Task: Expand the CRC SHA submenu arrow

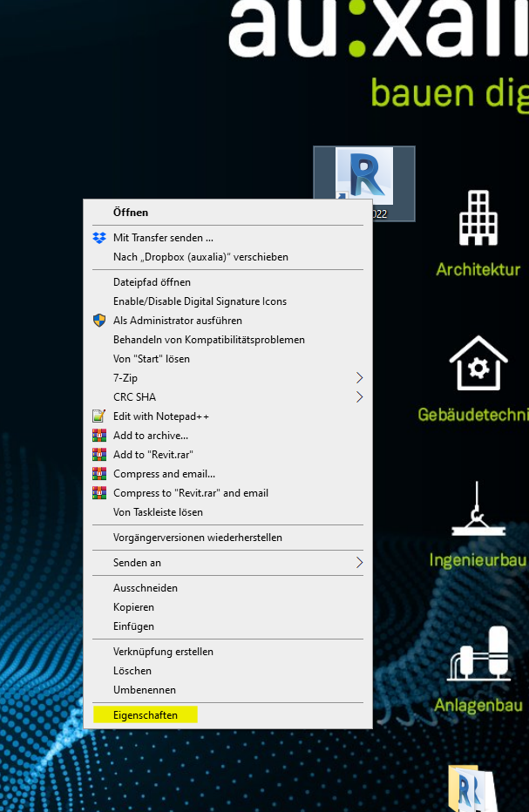Action: pyautogui.click(x=359, y=397)
